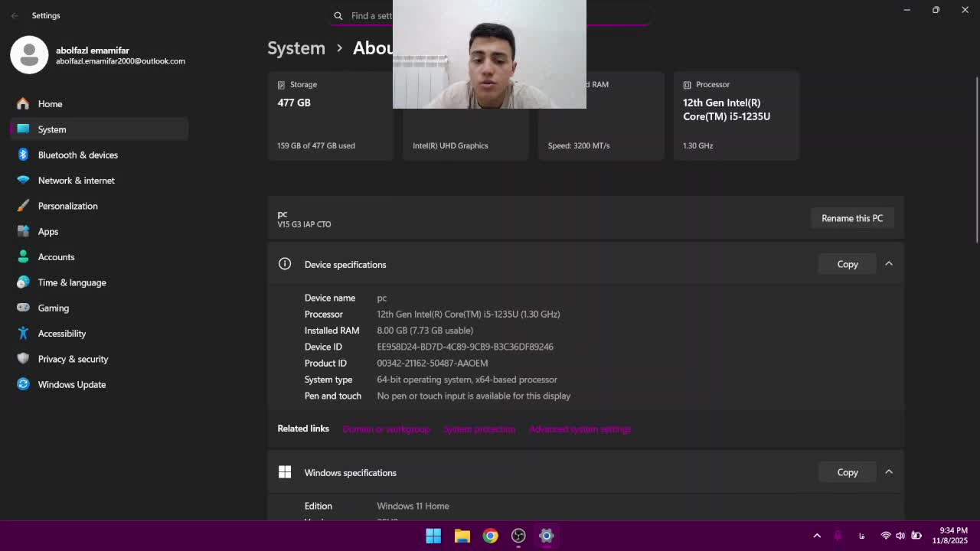This screenshot has width=980, height=551.
Task: Open File Explorer from taskbar
Action: tap(462, 536)
